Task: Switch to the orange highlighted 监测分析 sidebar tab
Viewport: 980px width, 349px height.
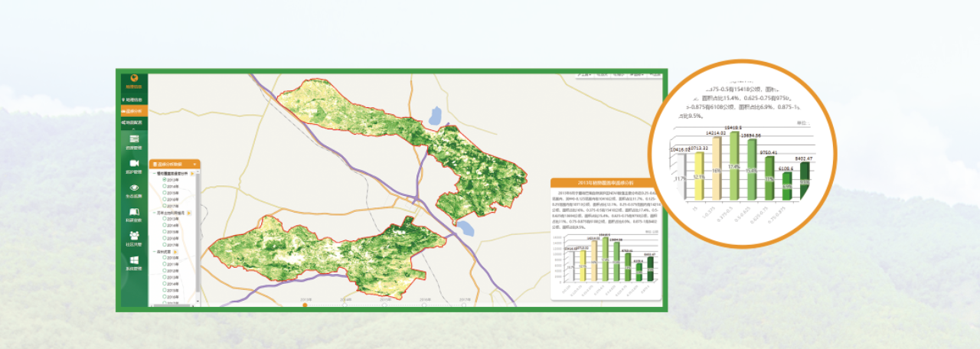Action: point(132,111)
